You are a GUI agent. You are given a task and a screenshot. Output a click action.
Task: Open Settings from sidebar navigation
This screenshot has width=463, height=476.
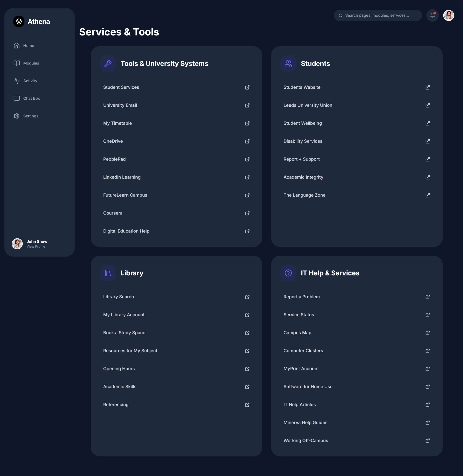[31, 116]
